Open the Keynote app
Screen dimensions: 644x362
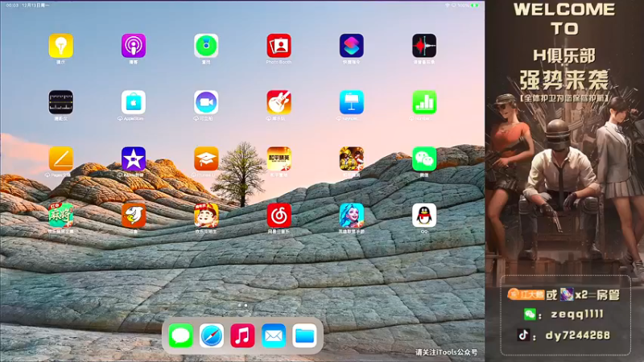point(352,102)
